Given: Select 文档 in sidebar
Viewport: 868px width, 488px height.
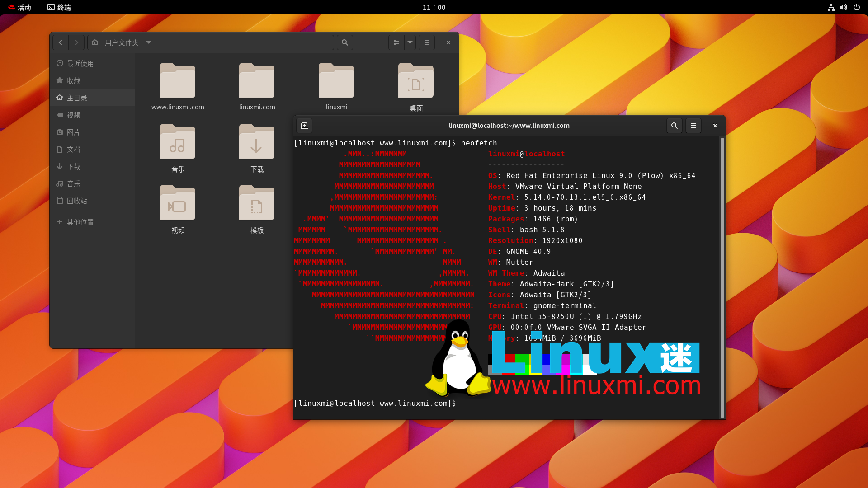Looking at the screenshot, I should (x=92, y=149).
